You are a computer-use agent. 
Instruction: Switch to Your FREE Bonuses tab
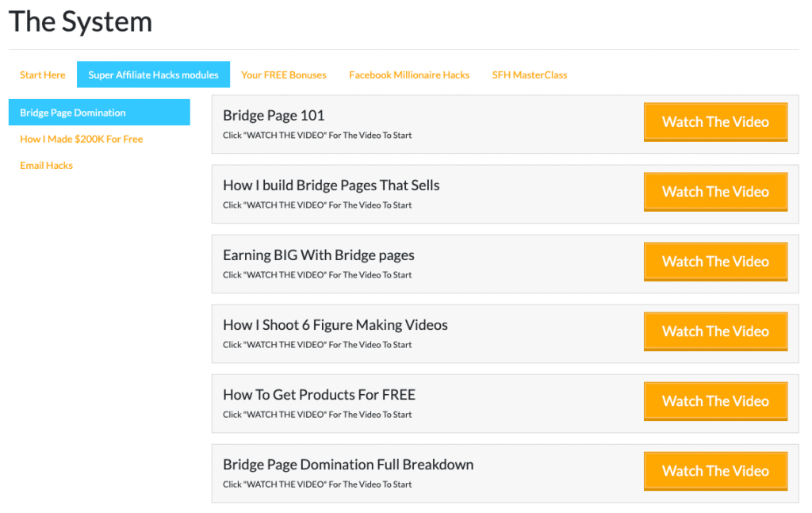[284, 75]
